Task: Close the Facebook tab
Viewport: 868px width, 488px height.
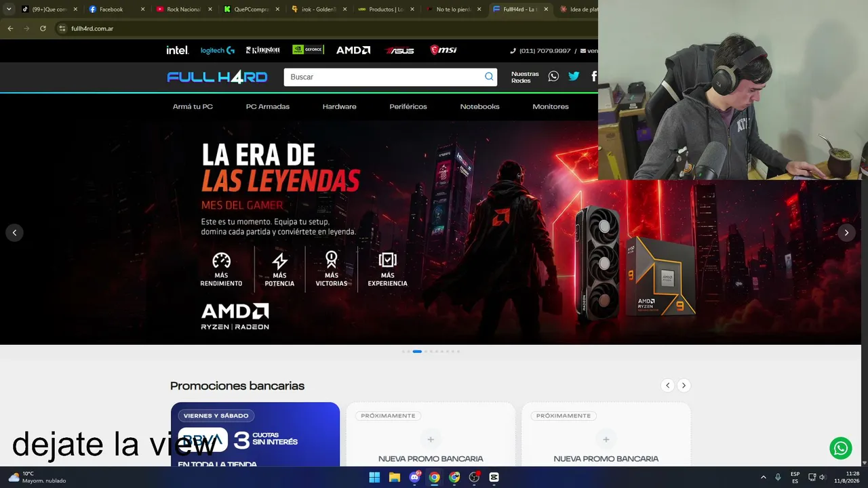Action: [x=142, y=9]
